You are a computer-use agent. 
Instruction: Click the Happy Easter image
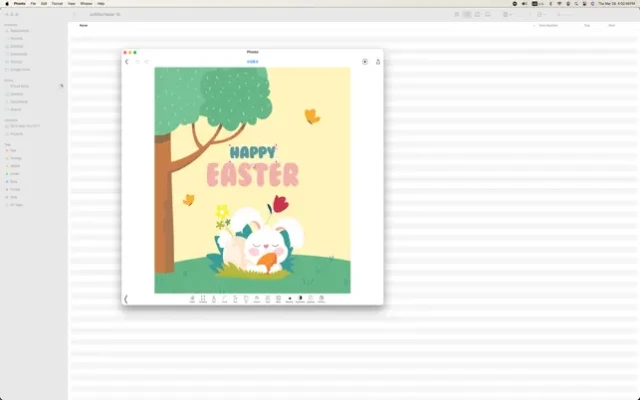(x=252, y=180)
